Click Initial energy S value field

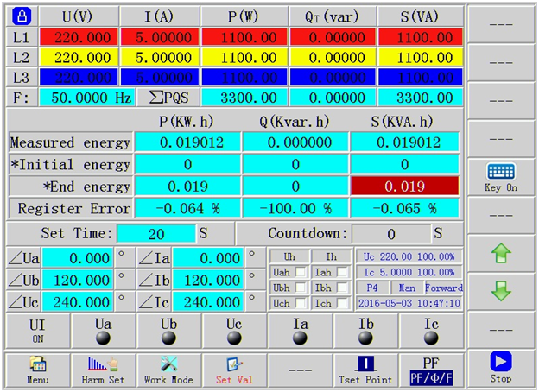point(404,165)
